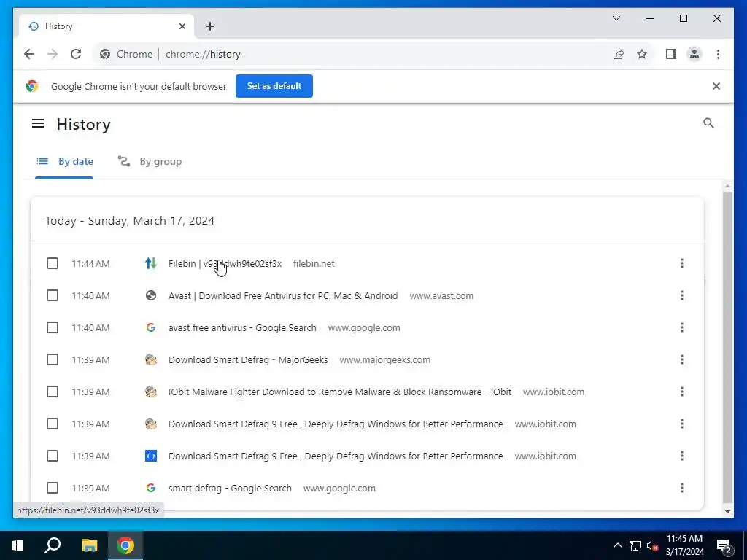Click the Chrome icon on the taskbar
The height and width of the screenshot is (560, 747).
[125, 545]
